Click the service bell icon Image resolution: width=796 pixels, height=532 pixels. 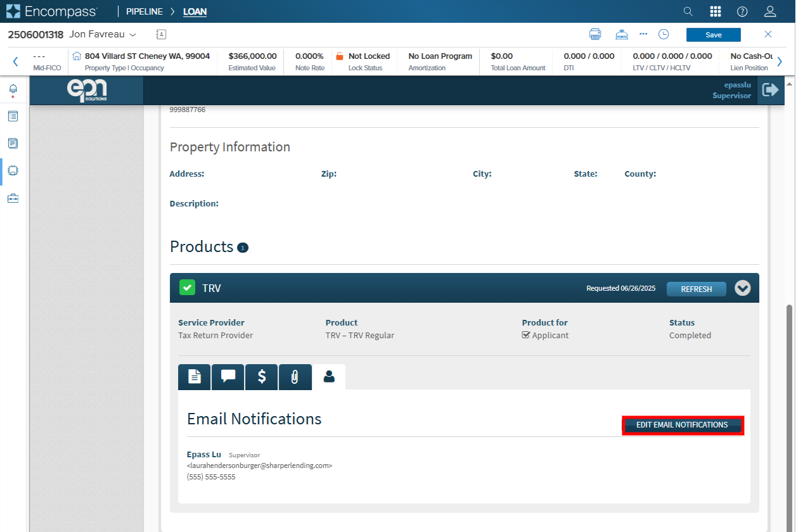click(622, 34)
